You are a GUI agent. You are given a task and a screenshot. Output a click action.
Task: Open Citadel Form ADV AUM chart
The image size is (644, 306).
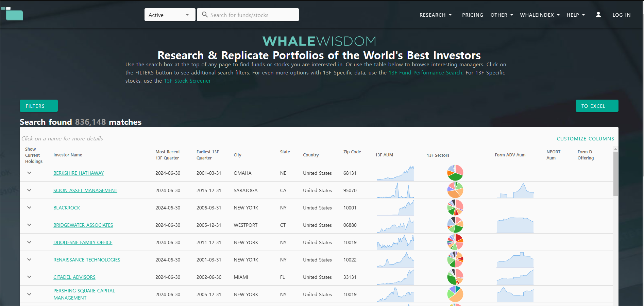(515, 277)
